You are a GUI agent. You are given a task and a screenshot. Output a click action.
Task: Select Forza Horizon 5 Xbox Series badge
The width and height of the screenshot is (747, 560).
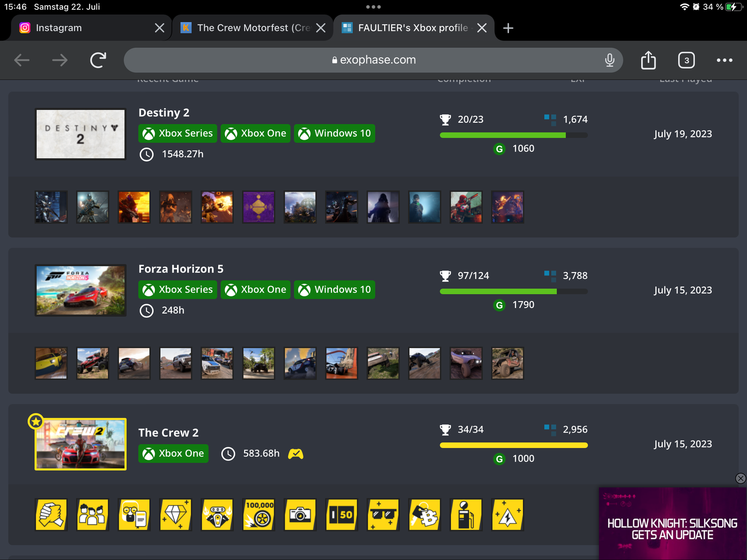pyautogui.click(x=178, y=290)
